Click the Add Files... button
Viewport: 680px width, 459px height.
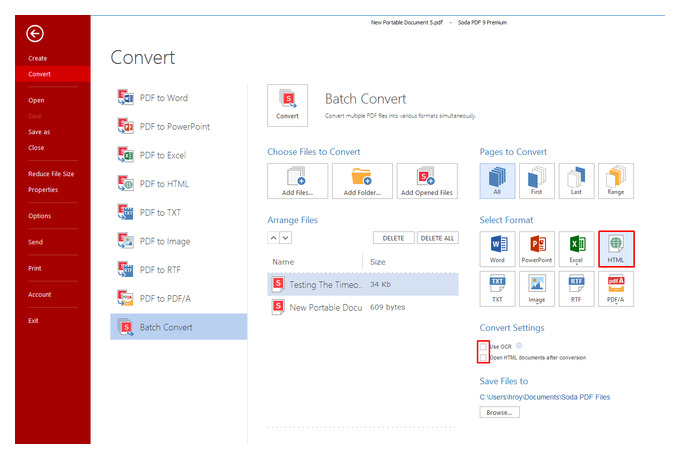coord(298,181)
